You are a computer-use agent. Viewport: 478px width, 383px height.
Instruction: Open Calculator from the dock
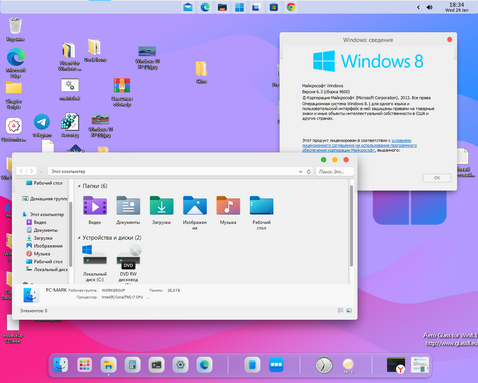[133, 365]
